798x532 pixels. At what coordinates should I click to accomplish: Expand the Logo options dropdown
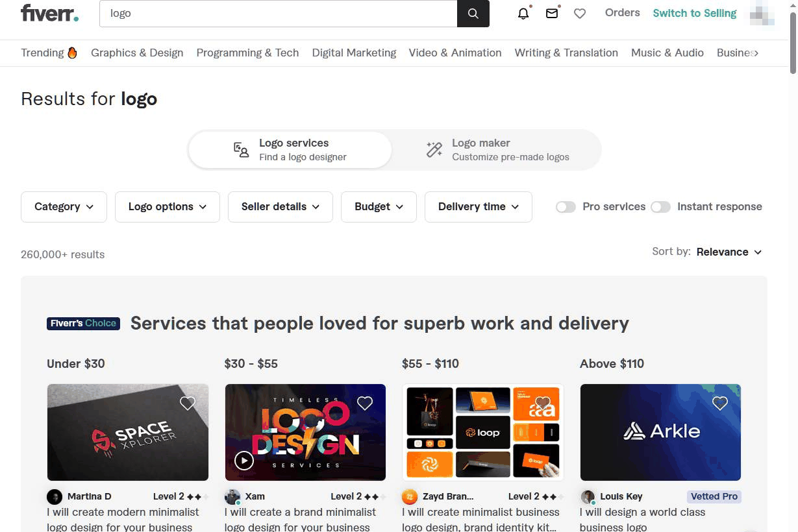click(168, 207)
